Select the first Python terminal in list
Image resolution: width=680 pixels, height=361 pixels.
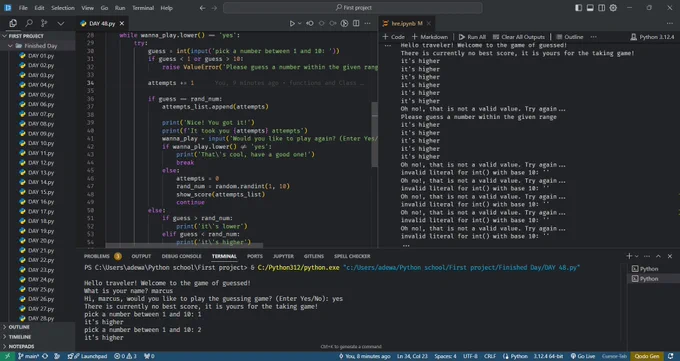point(653,269)
